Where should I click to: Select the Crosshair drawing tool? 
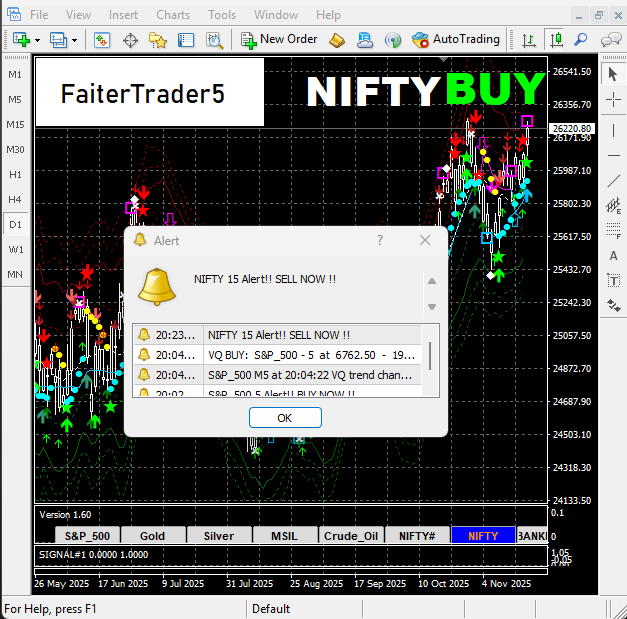(x=614, y=102)
